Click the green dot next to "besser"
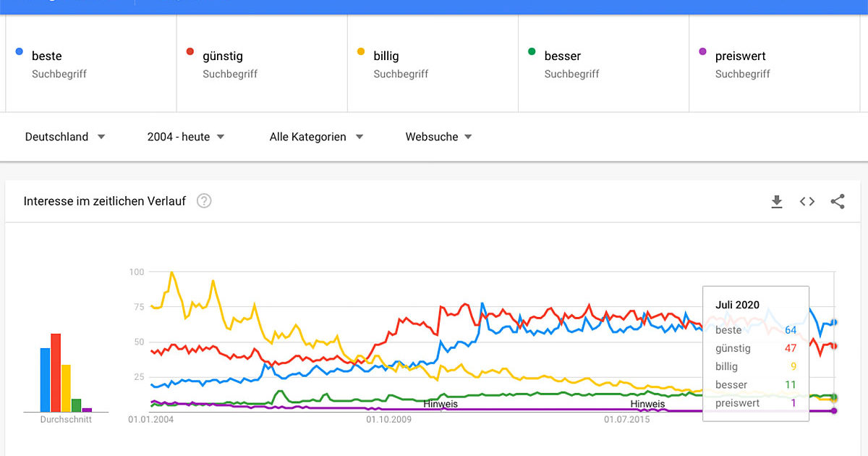Screen dimensions: 868x456 532,50
